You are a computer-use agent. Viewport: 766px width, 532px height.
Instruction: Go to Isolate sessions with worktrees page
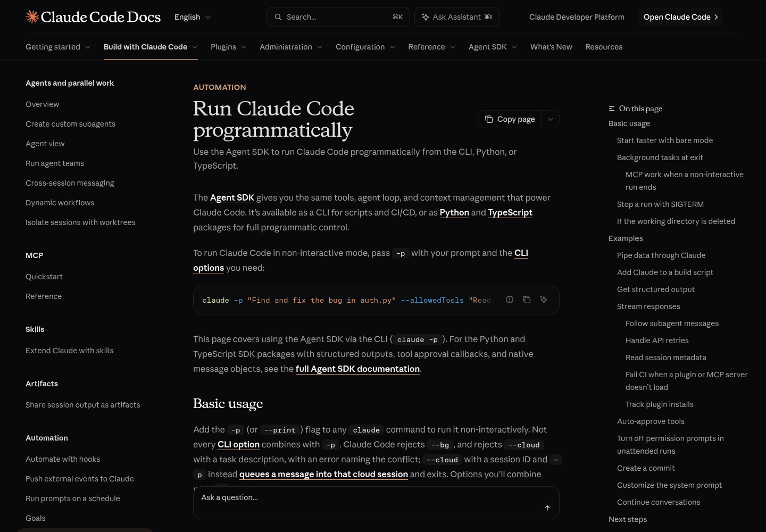click(x=80, y=222)
